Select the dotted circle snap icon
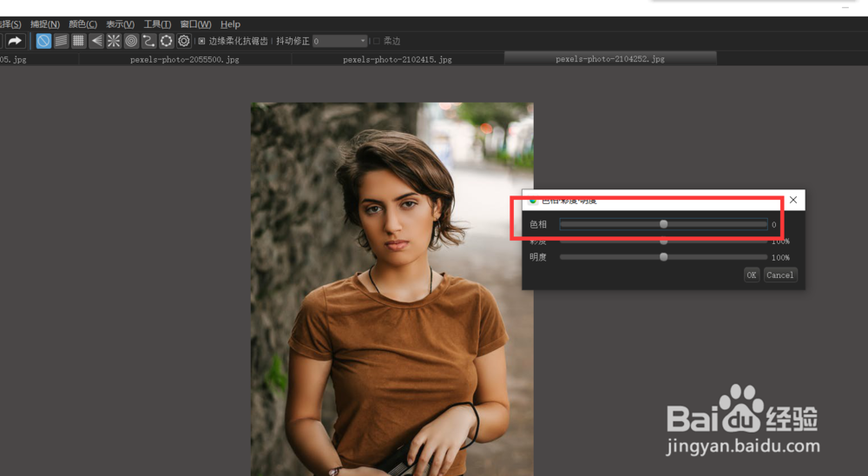868x476 pixels. tap(166, 41)
